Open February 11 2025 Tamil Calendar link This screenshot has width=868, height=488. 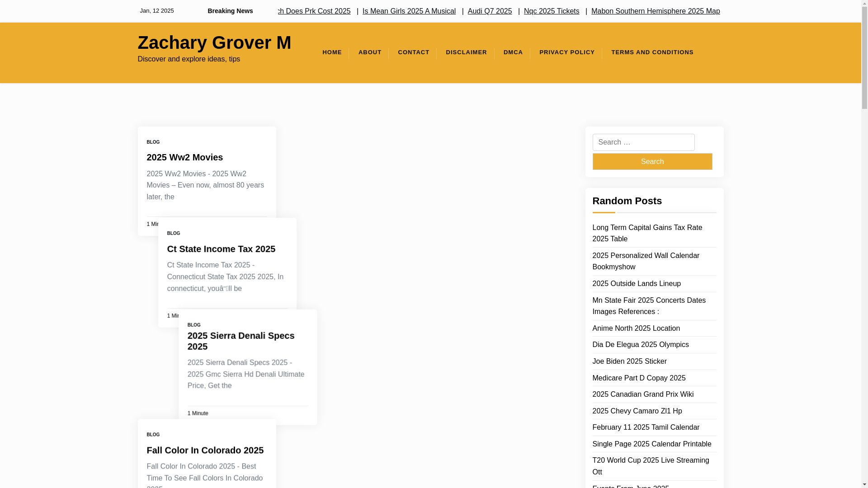point(646,427)
